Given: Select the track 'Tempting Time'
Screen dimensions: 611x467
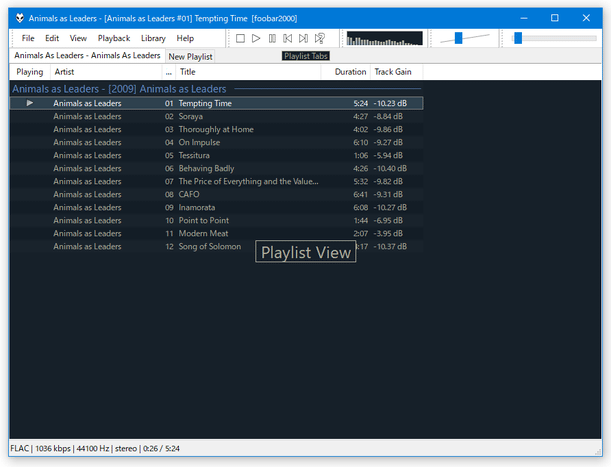Looking at the screenshot, I should click(x=216, y=103).
